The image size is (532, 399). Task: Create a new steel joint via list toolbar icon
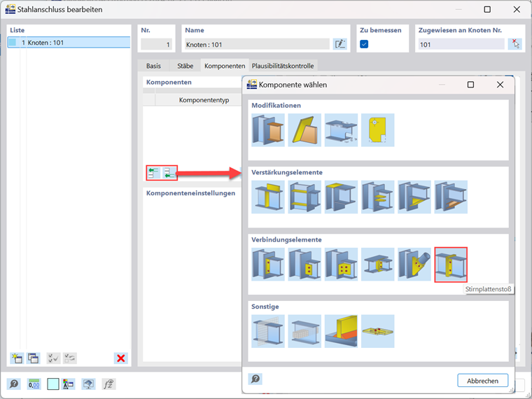(17, 358)
